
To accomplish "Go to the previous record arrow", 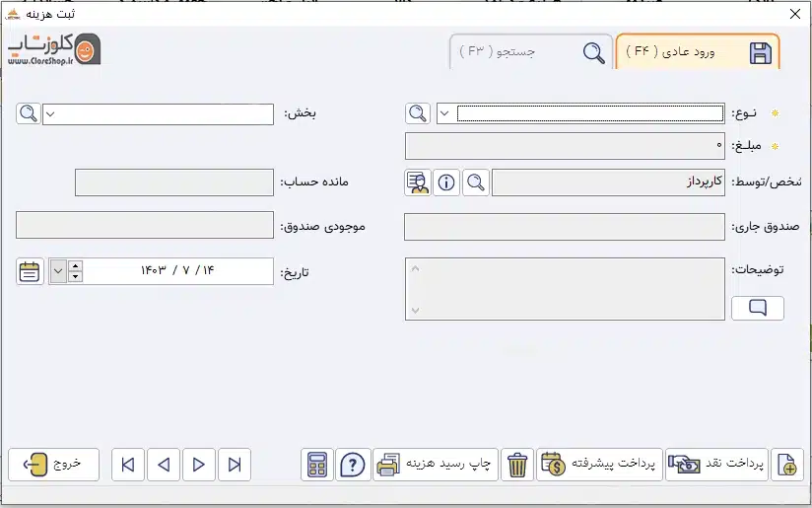I will (x=164, y=465).
